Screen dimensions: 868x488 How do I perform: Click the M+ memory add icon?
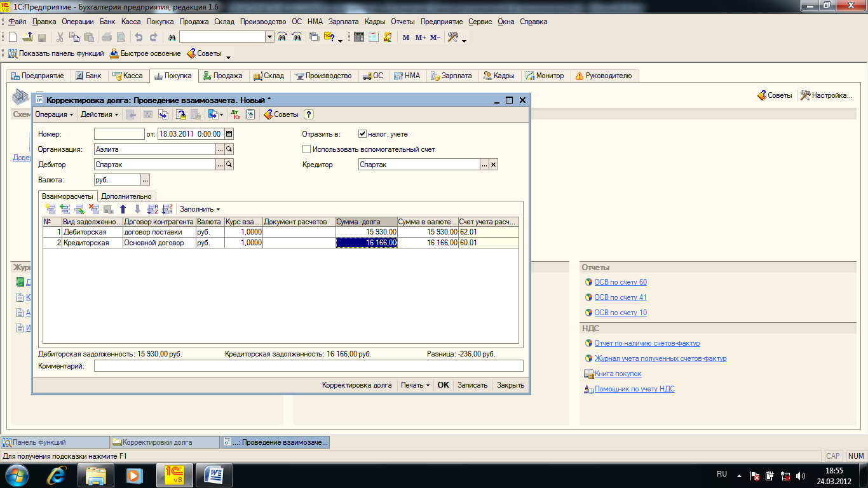click(x=421, y=37)
